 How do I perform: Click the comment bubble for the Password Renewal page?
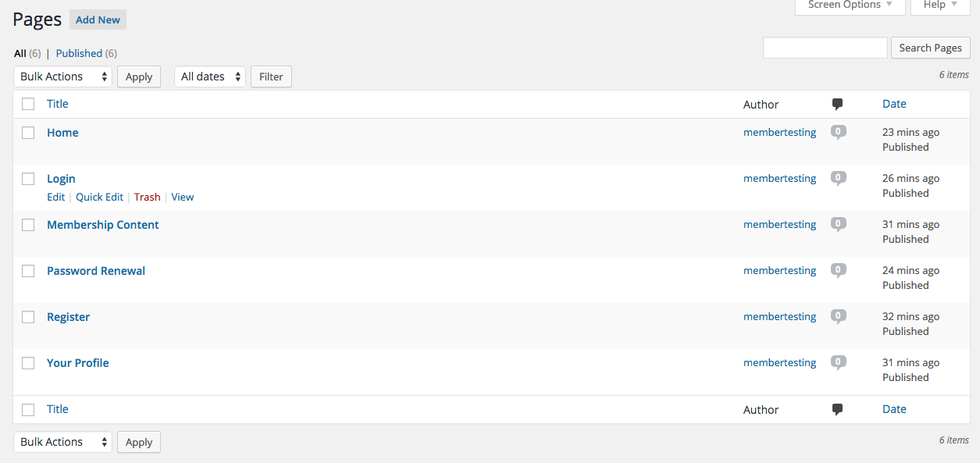(x=838, y=270)
